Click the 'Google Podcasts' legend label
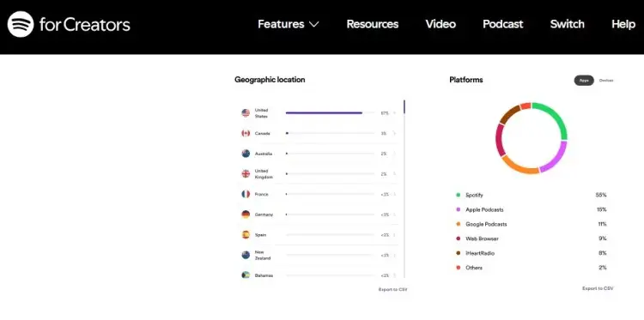Screen dimensions: 644x320 (x=486, y=225)
